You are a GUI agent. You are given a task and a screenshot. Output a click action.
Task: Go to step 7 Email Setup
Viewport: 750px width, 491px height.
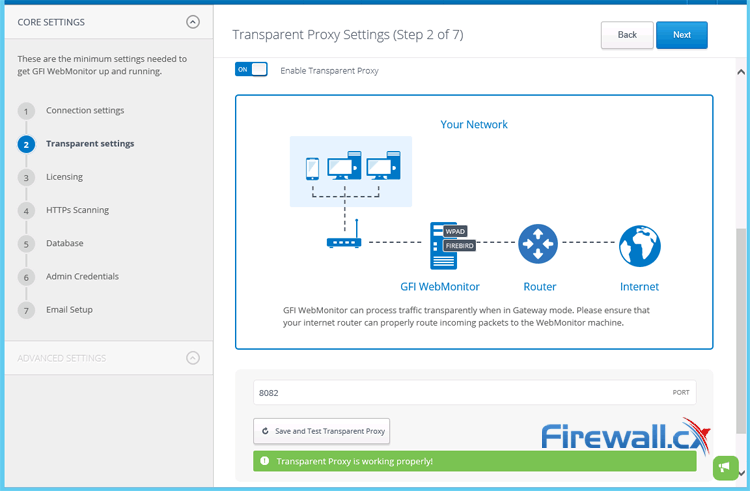click(x=69, y=309)
